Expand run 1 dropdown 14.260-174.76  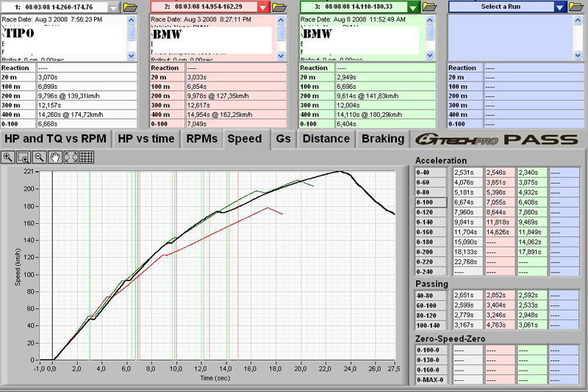click(x=113, y=7)
